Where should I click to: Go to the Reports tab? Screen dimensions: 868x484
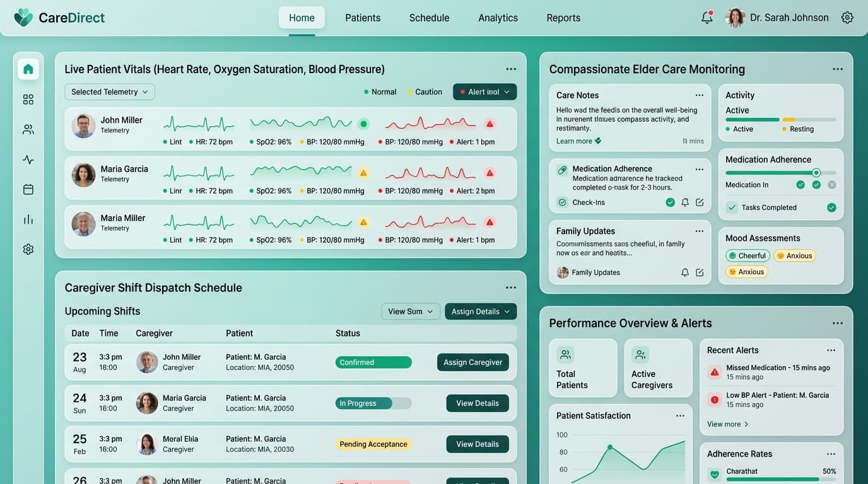pos(563,18)
